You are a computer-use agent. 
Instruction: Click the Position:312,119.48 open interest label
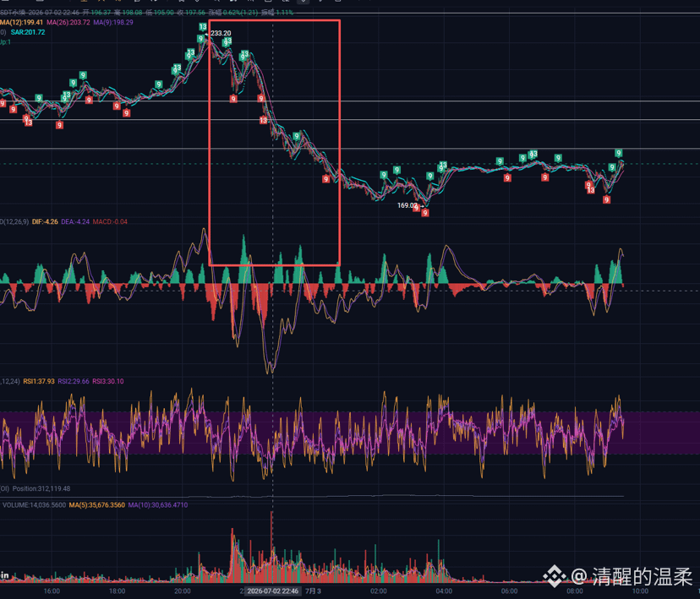click(41, 489)
